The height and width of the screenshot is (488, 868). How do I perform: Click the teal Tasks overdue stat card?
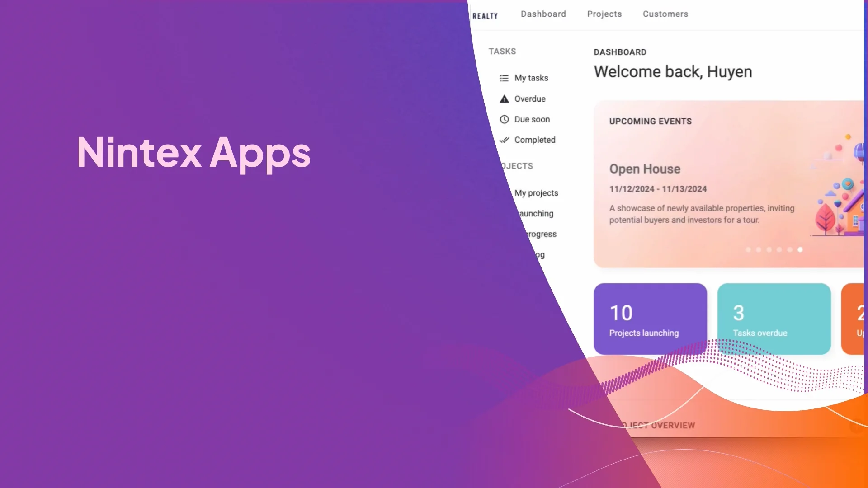[774, 319]
